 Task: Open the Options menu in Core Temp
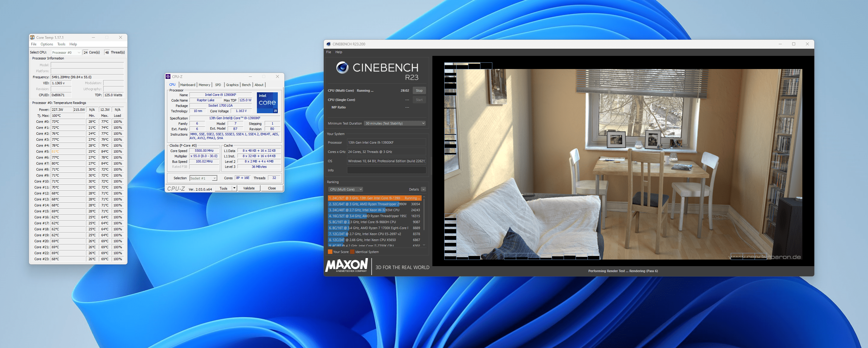coord(47,44)
